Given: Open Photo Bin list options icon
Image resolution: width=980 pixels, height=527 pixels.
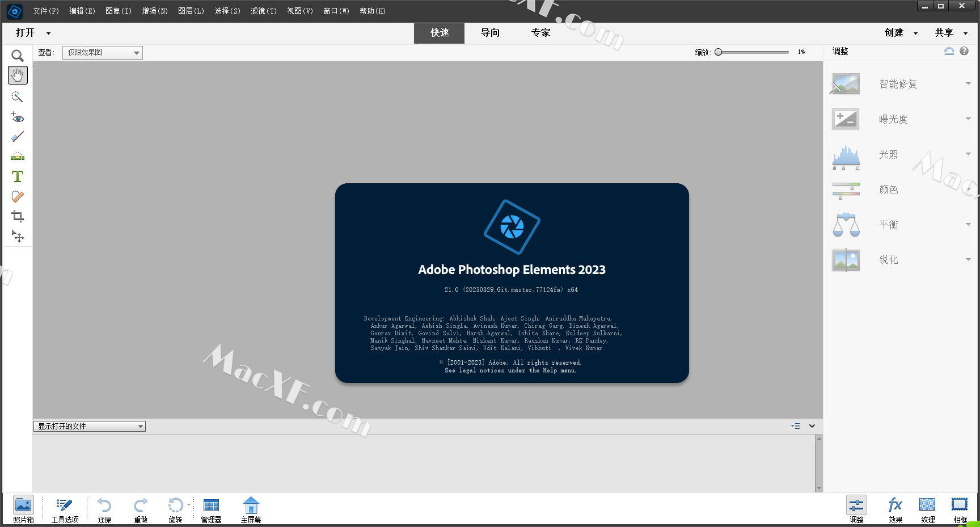Looking at the screenshot, I should [796, 426].
